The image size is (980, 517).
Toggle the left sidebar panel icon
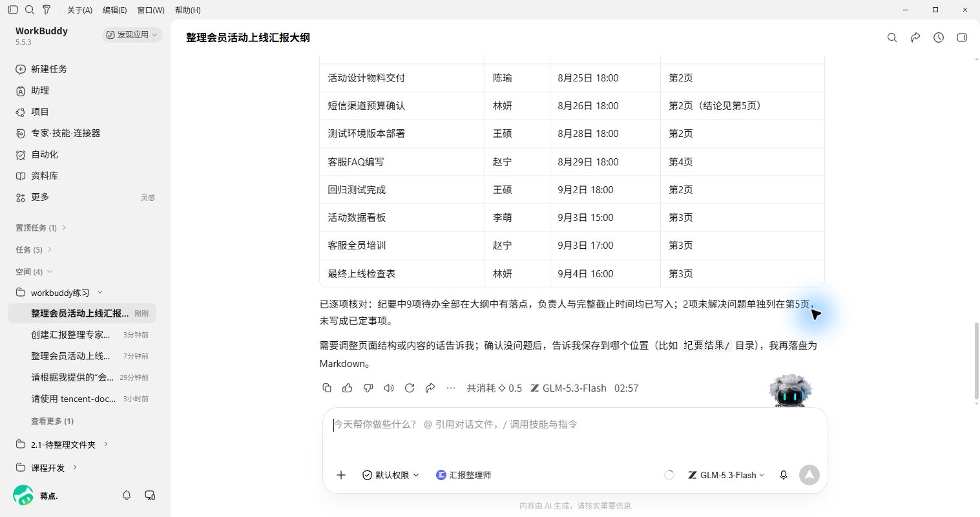coord(13,10)
